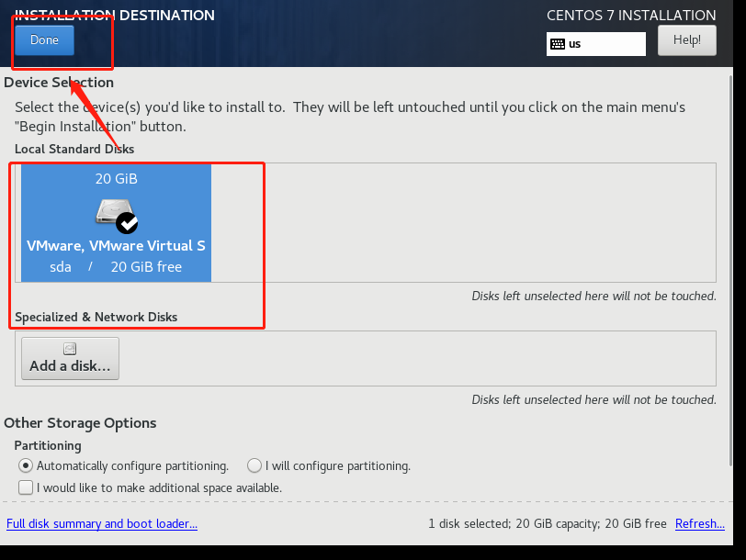
Task: Check I would like to make additional space available
Action: pos(26,487)
